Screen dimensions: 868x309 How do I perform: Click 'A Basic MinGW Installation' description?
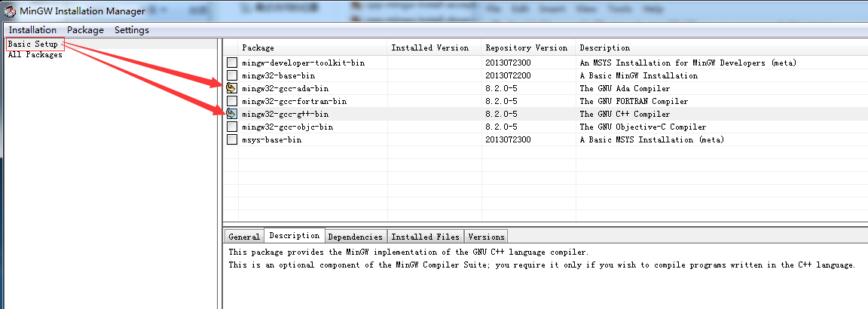coord(639,75)
